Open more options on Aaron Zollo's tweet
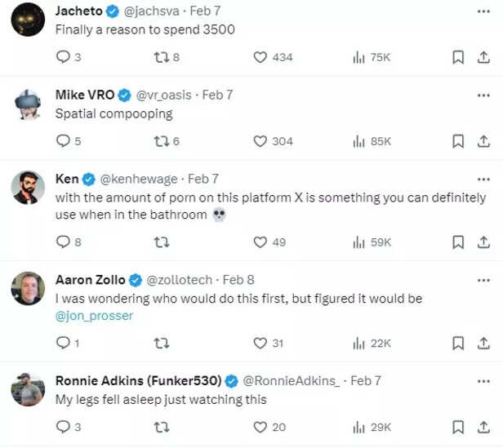This screenshot has height=448, width=503. (483, 279)
